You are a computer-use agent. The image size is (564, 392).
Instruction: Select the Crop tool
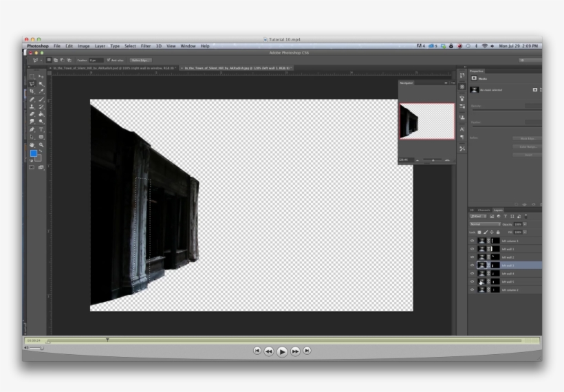point(32,91)
